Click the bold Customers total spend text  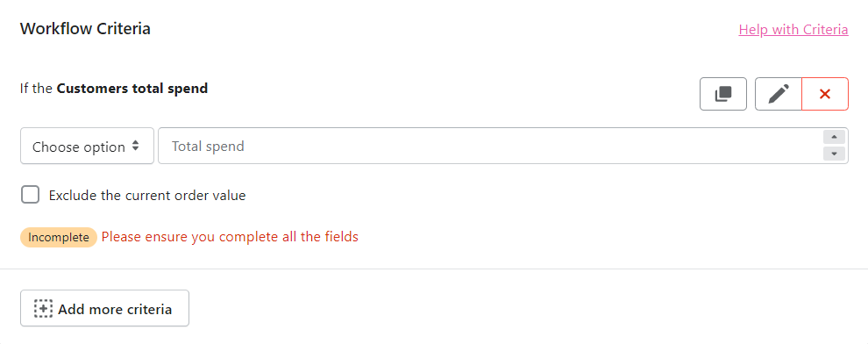132,88
